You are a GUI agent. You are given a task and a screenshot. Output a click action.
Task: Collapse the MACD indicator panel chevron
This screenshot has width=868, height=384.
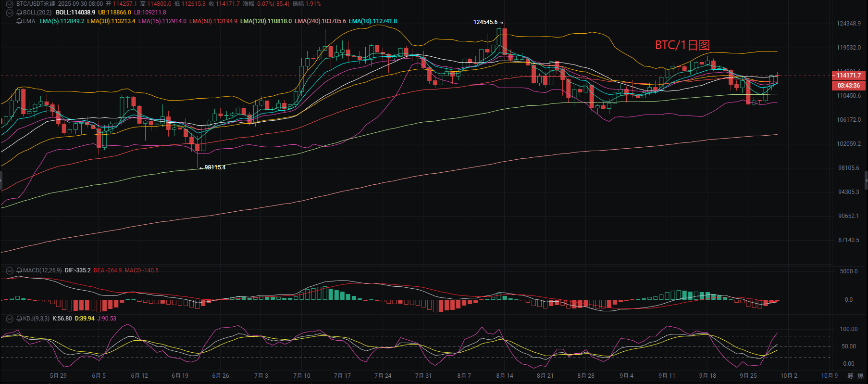(x=9, y=270)
